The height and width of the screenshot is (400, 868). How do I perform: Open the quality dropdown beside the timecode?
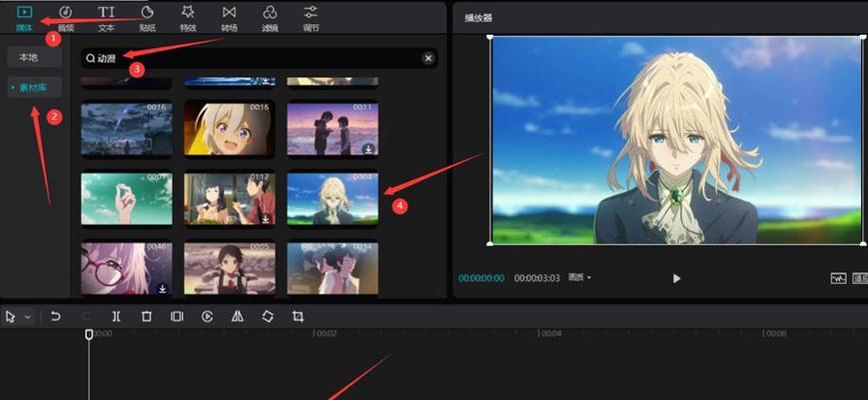click(x=579, y=278)
